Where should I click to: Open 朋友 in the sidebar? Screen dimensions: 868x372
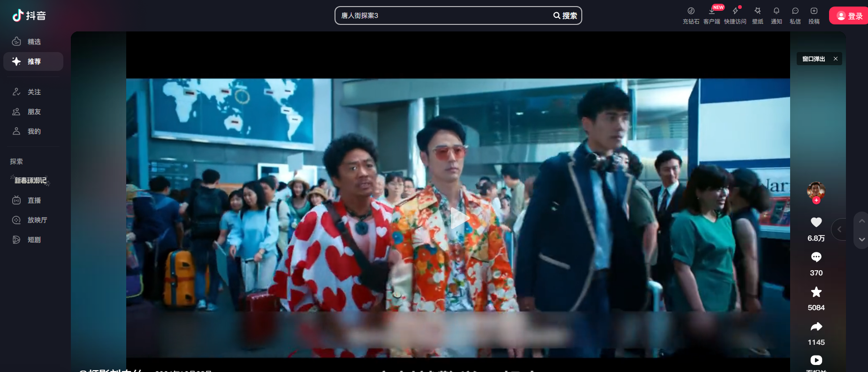tap(33, 112)
